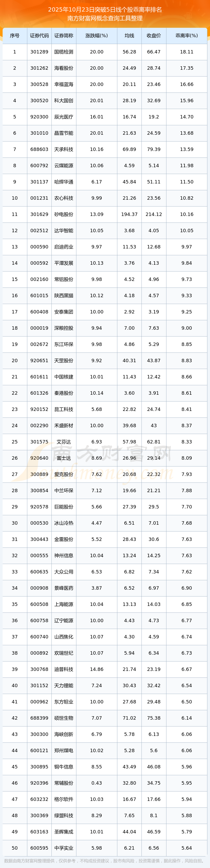
Task: Select stock name 欢瑞世纪
Action: [x=64, y=653]
